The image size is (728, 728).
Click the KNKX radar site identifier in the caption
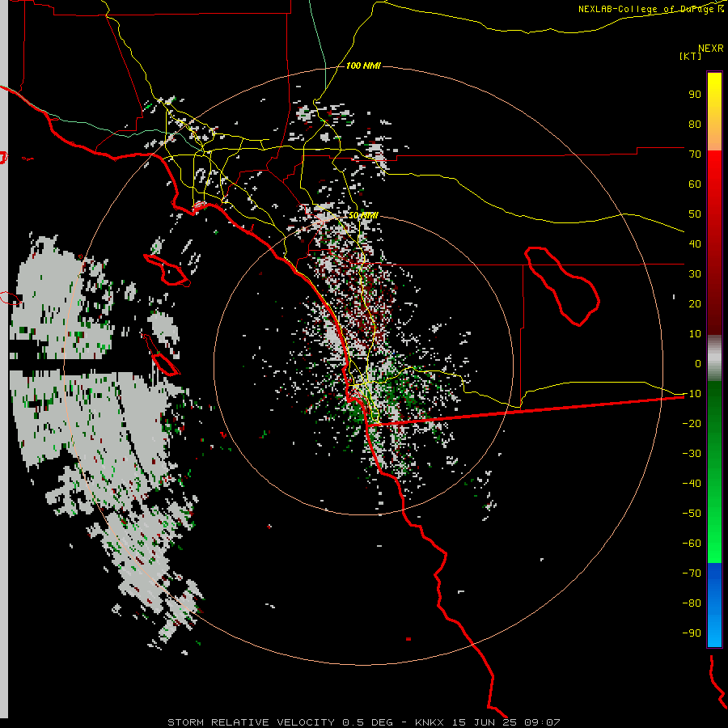430,722
